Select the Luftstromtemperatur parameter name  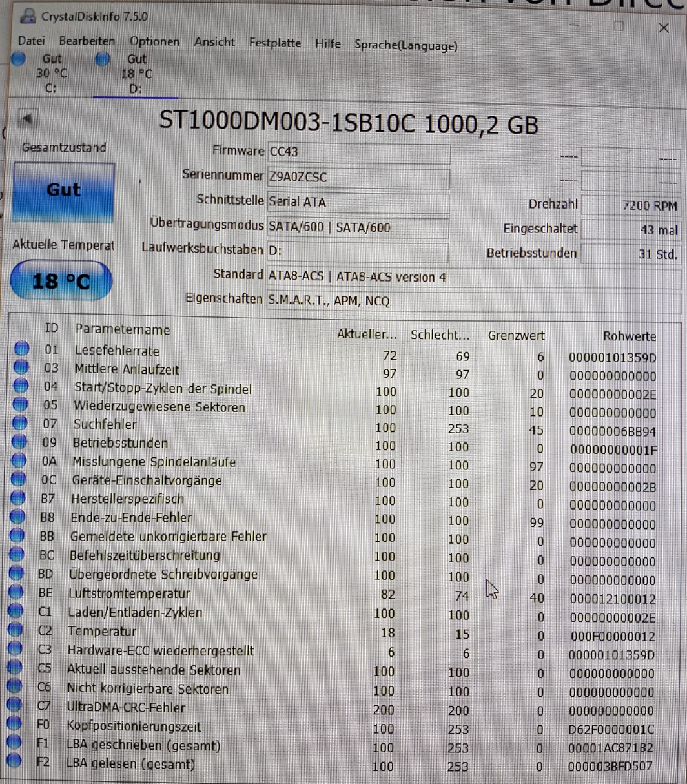click(x=129, y=593)
